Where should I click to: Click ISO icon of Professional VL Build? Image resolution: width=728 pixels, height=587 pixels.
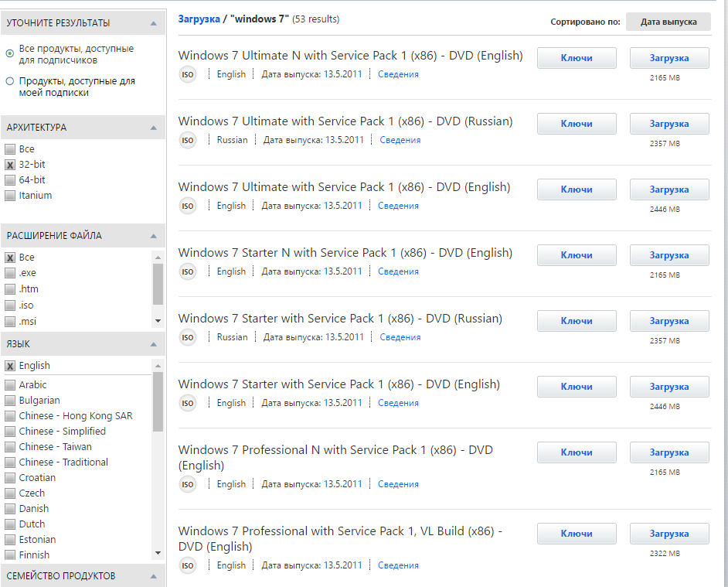pyautogui.click(x=188, y=565)
